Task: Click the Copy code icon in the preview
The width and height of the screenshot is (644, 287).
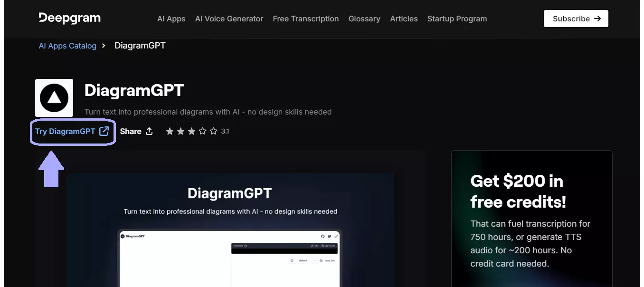Action: tap(322, 246)
